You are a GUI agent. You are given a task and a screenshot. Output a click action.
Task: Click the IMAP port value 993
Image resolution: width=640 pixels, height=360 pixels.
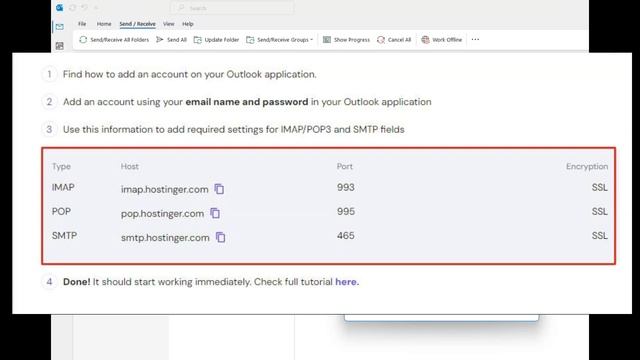[346, 187]
